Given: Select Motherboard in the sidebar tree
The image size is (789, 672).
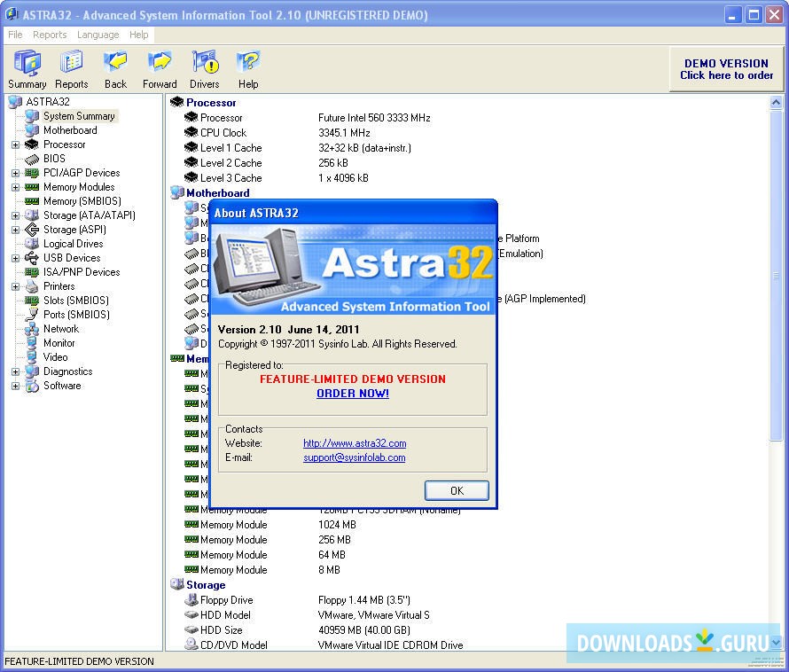Looking at the screenshot, I should [x=71, y=129].
